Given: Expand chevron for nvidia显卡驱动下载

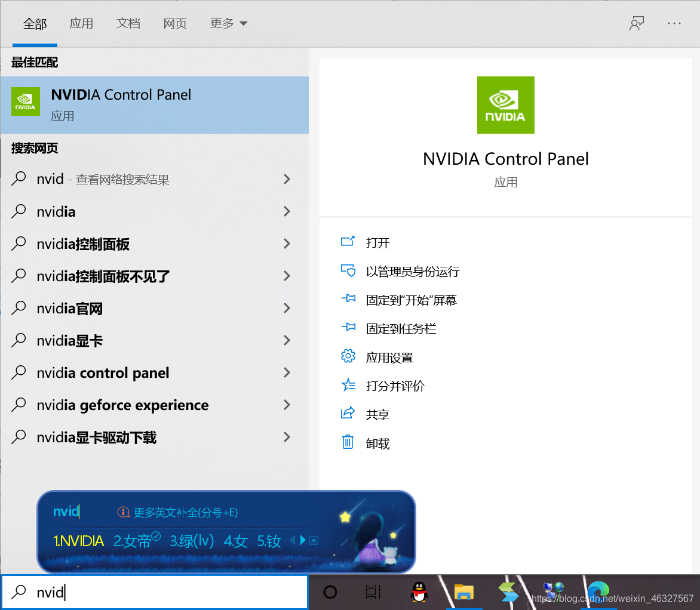Looking at the screenshot, I should [287, 437].
